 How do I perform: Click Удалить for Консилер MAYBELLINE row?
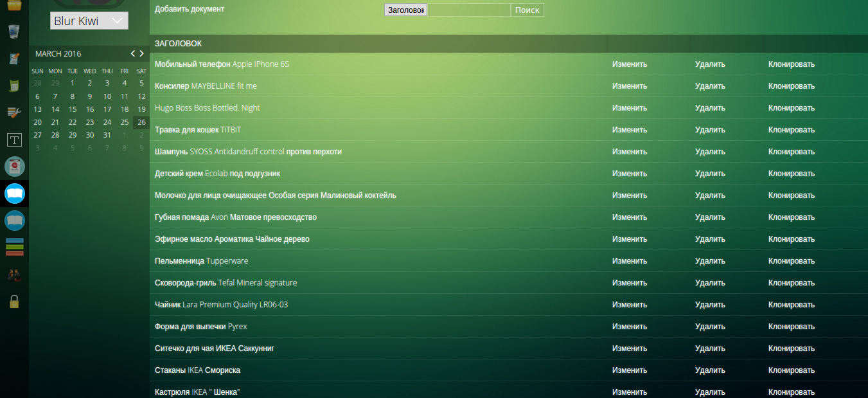[710, 86]
